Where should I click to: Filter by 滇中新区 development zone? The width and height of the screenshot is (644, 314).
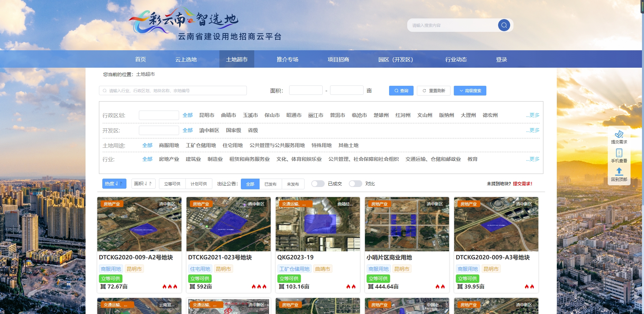pyautogui.click(x=209, y=130)
